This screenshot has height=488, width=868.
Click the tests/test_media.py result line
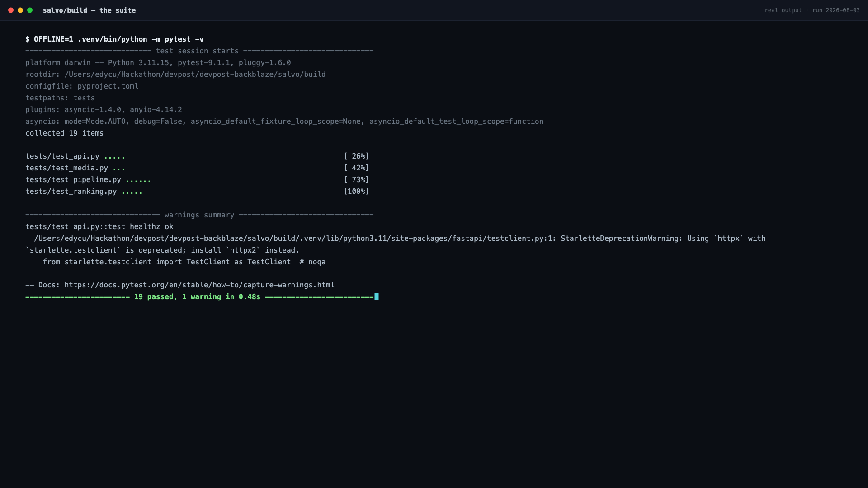197,168
